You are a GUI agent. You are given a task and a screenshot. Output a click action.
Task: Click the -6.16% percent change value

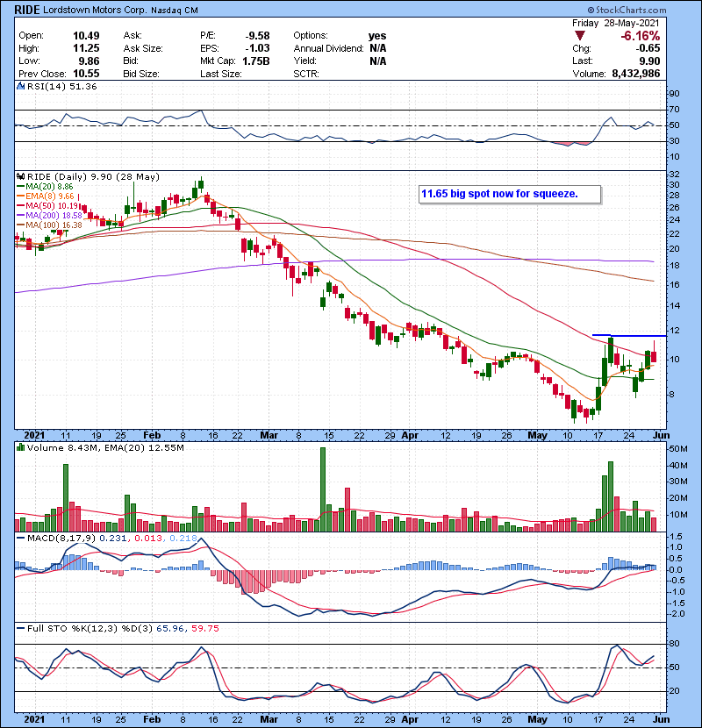[x=641, y=36]
